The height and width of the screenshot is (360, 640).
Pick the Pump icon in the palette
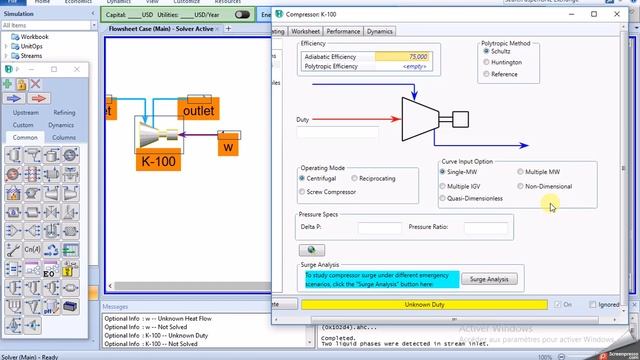click(32, 193)
